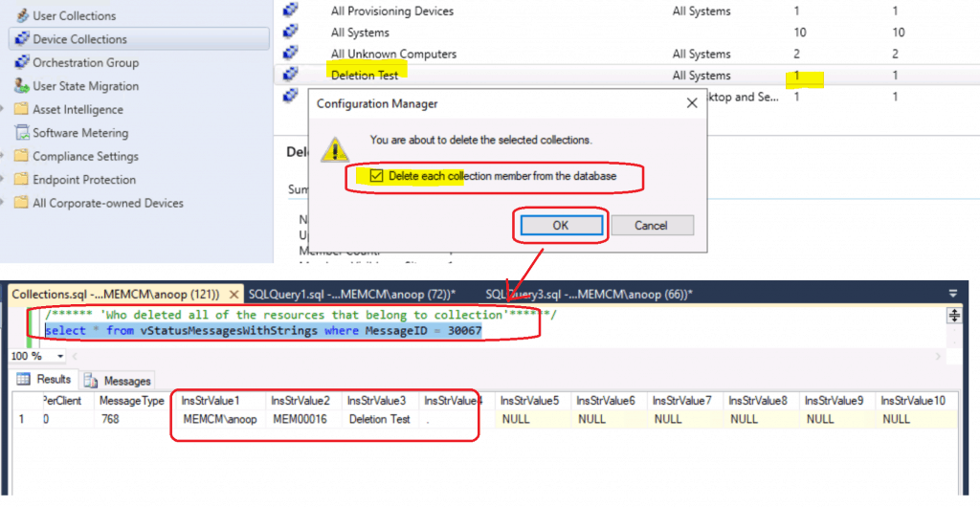This screenshot has width=980, height=507.
Task: Click the InsStrValue1 column header
Action: click(210, 401)
